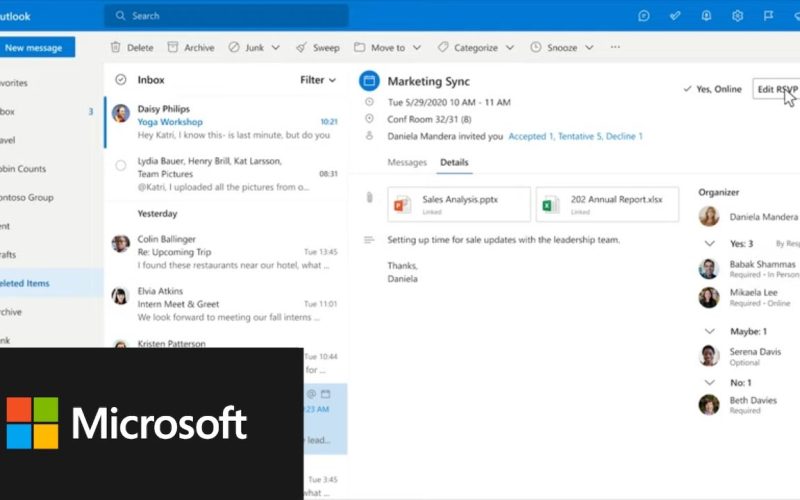This screenshot has width=800, height=500.
Task: Open the 202 Annual Report.xlsx attachment
Action: point(607,205)
